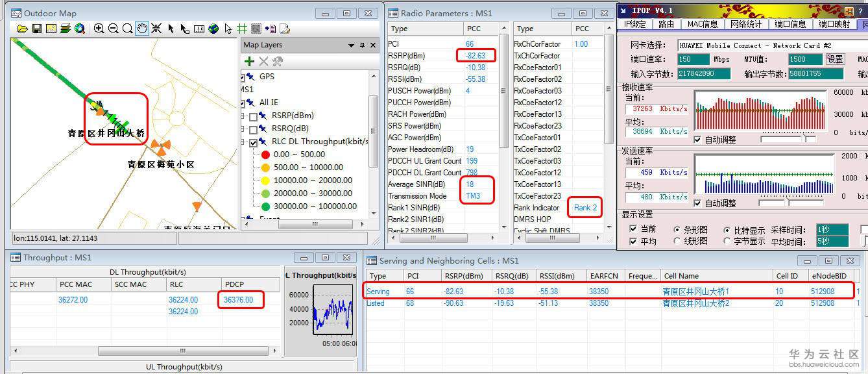Click the globe search icon in map toolbar
This screenshot has height=374, width=868.
coord(80,29)
